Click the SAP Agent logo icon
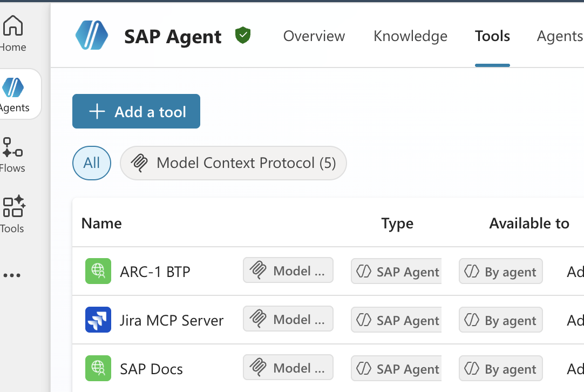584x392 pixels. 92,36
